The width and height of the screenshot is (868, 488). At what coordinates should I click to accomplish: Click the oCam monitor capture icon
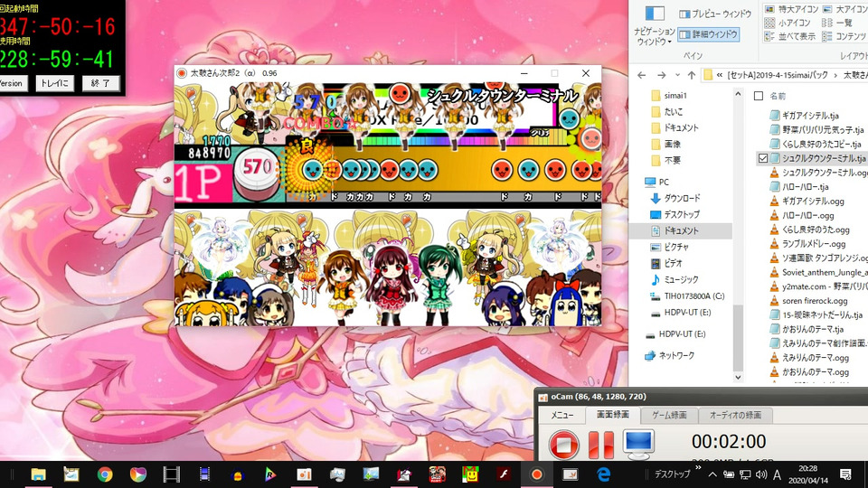pyautogui.click(x=638, y=445)
